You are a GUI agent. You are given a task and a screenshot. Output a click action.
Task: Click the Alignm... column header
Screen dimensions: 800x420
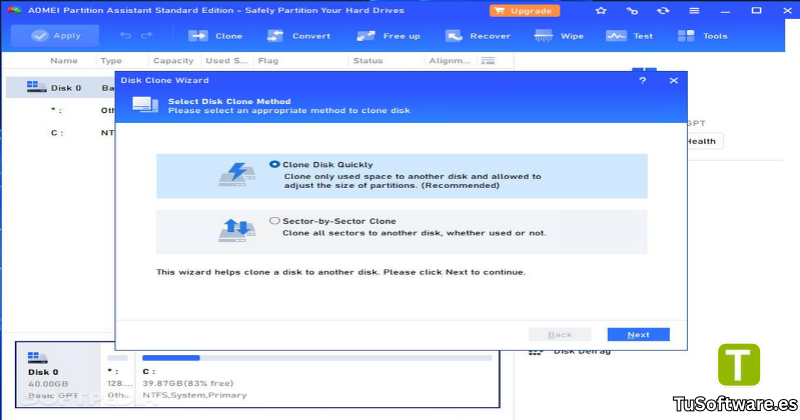[449, 61]
